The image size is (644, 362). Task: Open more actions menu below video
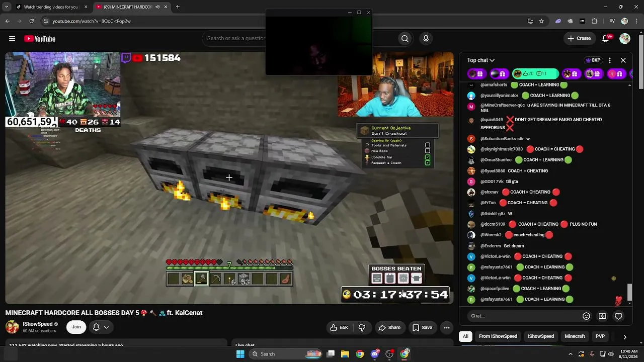tap(447, 328)
